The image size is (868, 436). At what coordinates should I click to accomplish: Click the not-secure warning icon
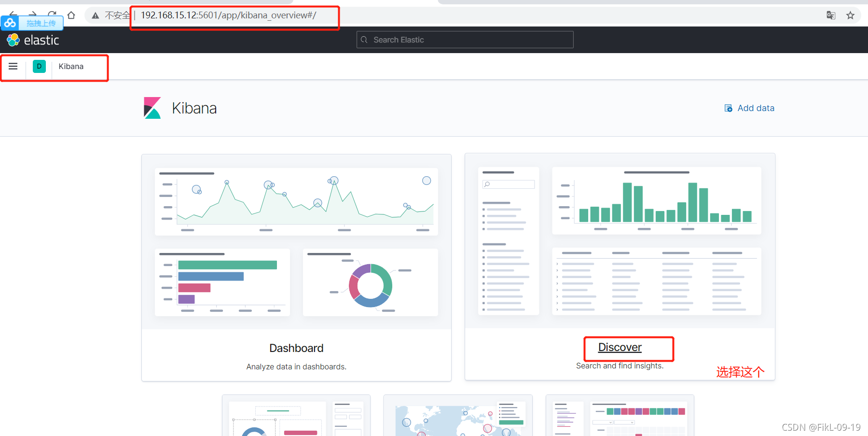click(x=96, y=15)
